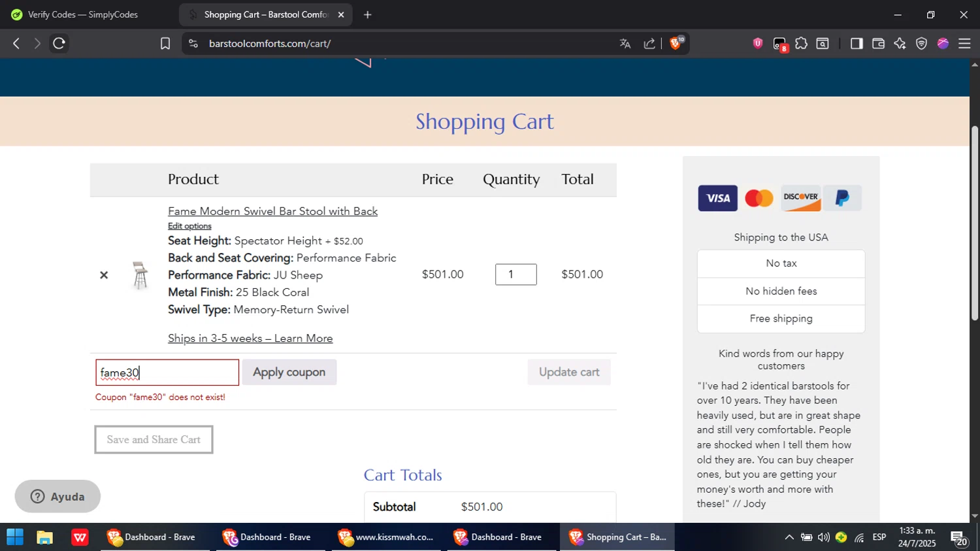
Task: Click the coupon does not exist error
Action: [x=160, y=397]
